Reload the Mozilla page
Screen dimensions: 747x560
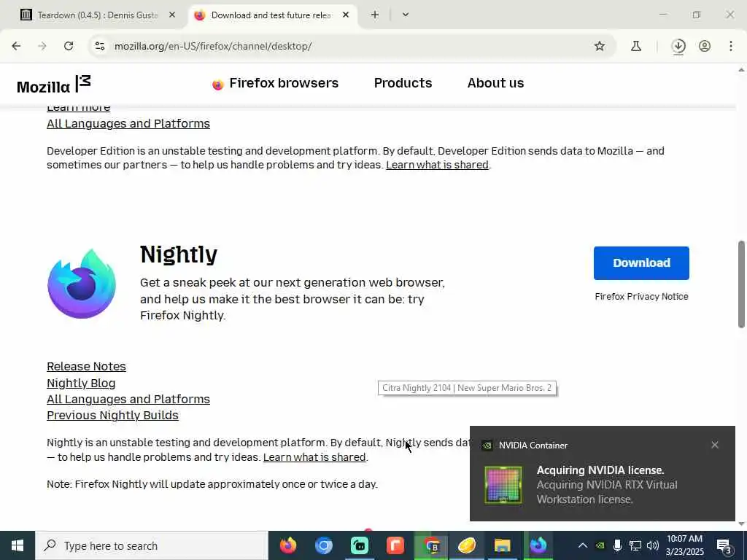coord(69,46)
